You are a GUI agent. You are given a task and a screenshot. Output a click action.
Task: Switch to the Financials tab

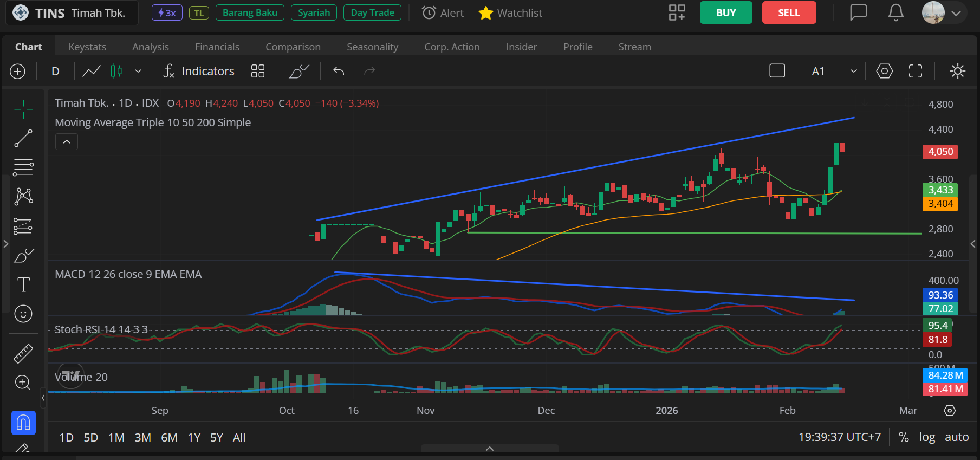click(x=217, y=47)
